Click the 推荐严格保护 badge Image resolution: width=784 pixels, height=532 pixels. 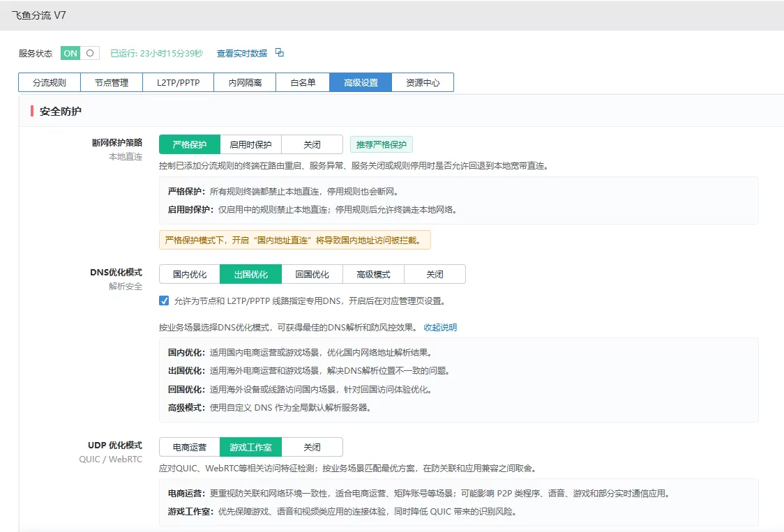pos(381,144)
